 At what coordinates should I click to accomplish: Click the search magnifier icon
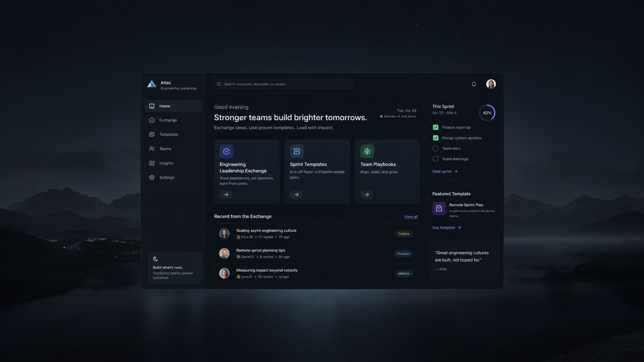(x=219, y=84)
